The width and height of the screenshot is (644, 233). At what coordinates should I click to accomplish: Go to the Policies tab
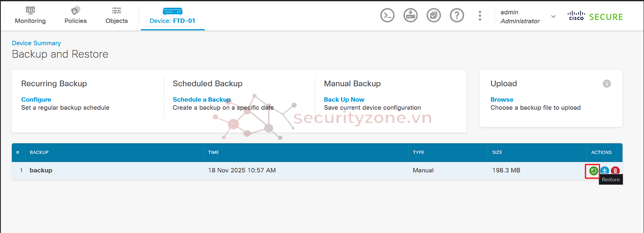[76, 15]
